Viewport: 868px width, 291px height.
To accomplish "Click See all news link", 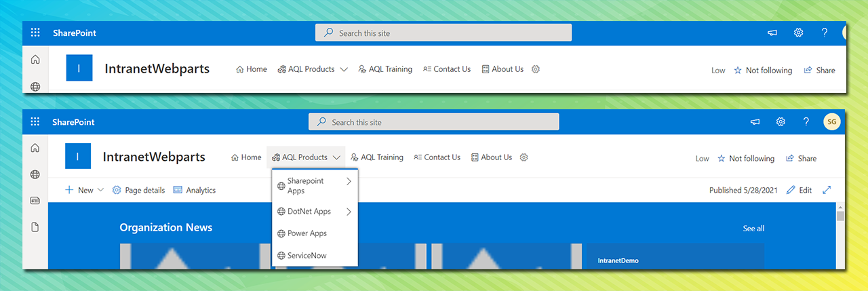I will tap(753, 228).
